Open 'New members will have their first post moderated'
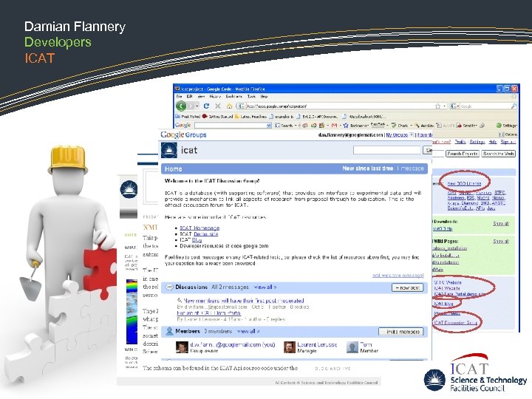The image size is (532, 399). [x=243, y=301]
